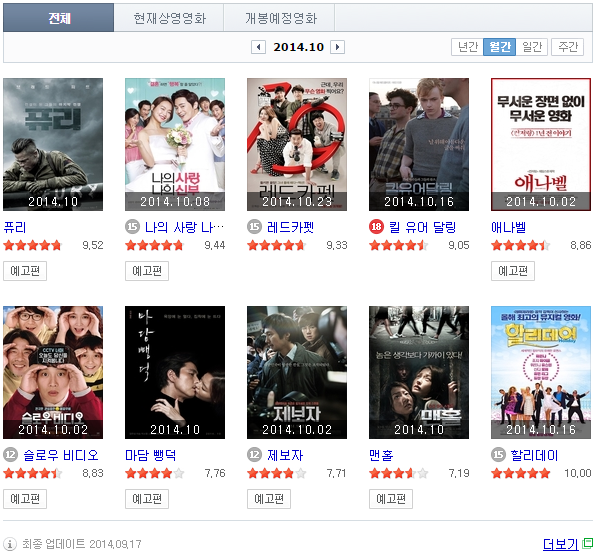The height and width of the screenshot is (557, 595).
Task: Click the 더보기 link
Action: [x=561, y=544]
